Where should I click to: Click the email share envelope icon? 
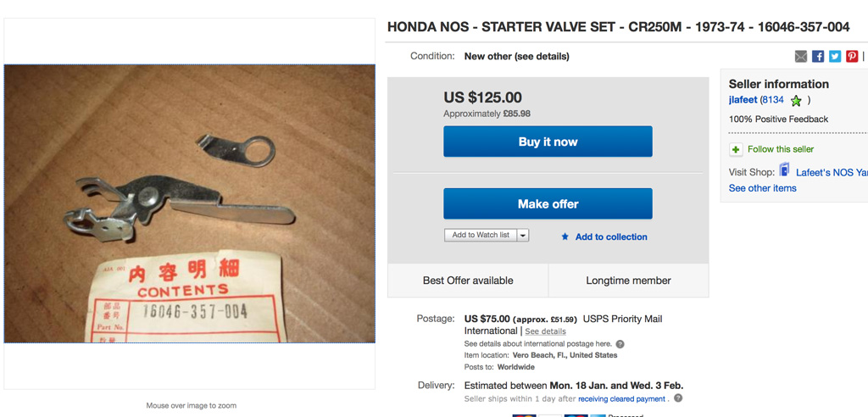[801, 56]
